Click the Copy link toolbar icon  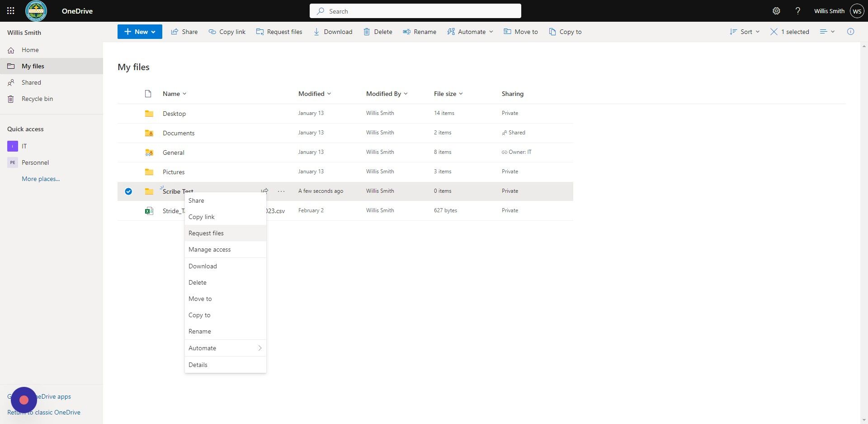(x=212, y=32)
